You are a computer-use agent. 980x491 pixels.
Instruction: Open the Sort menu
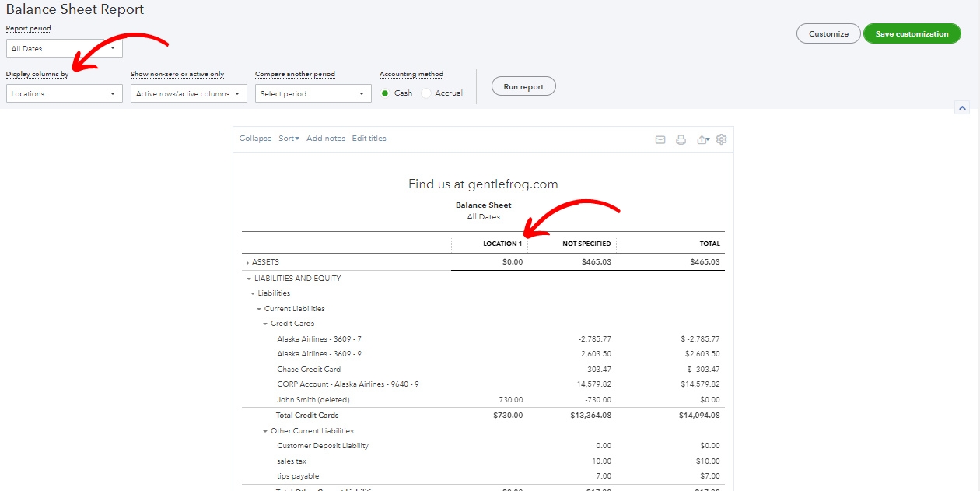tap(289, 139)
